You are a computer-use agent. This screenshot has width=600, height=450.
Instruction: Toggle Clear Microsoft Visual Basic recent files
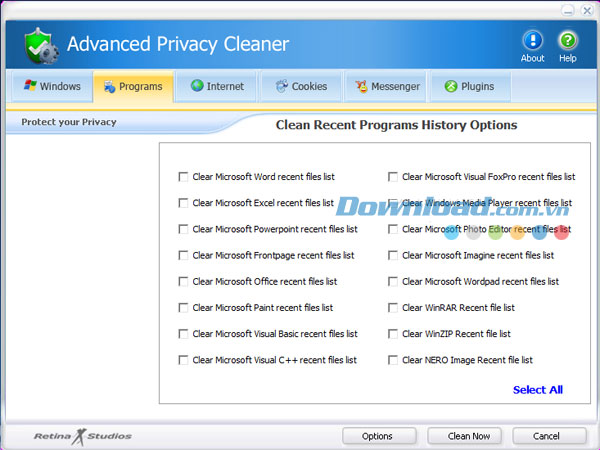click(x=183, y=334)
